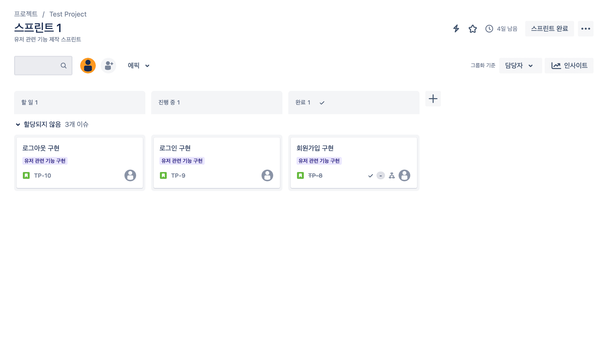Screen dimensions: 612x364
Task: Open the 에픽 filter dropdown
Action: point(139,66)
